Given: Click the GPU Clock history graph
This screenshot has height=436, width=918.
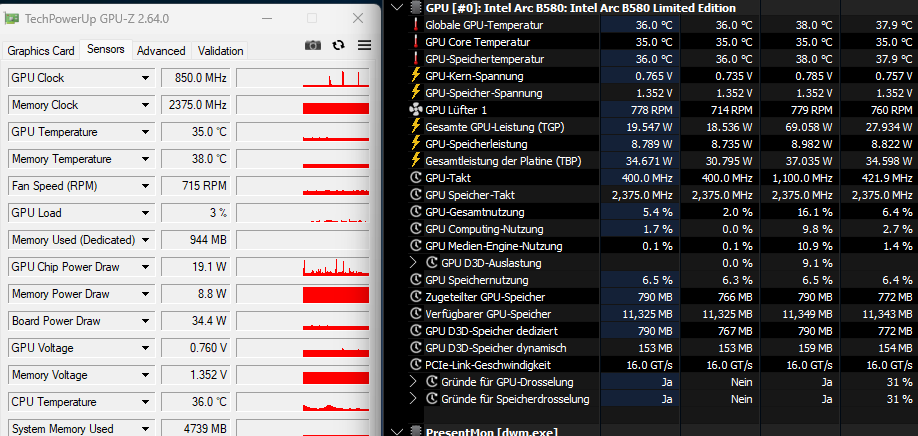Looking at the screenshot, I should 303,78.
